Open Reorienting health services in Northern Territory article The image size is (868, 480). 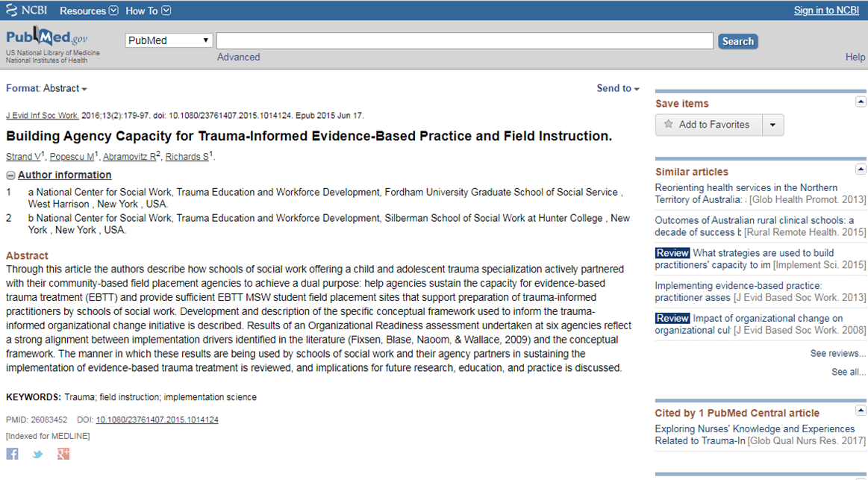point(746,194)
